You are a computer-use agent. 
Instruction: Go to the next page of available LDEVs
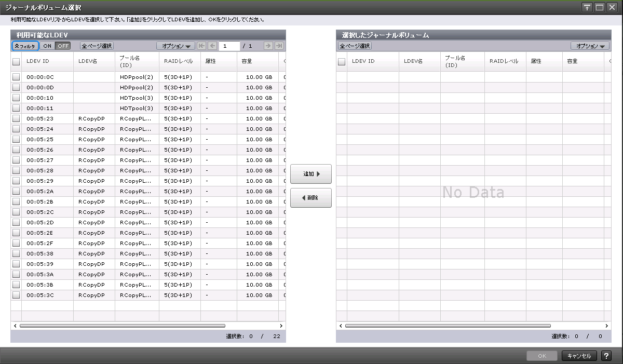[x=268, y=46]
